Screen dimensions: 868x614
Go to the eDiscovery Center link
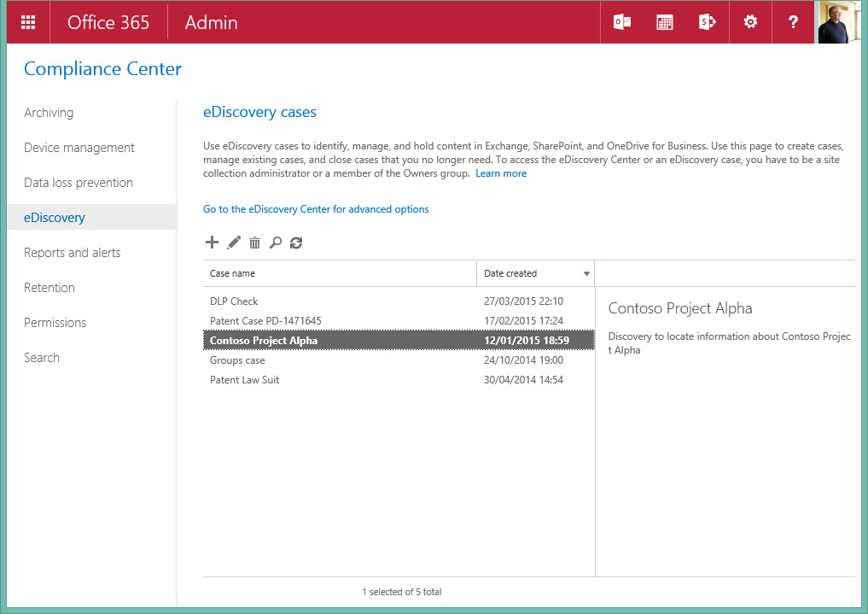pos(316,209)
